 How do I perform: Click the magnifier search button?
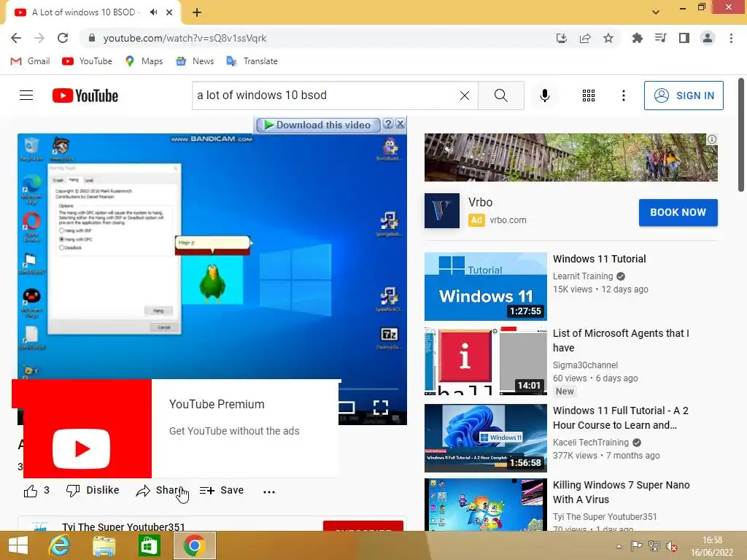500,96
